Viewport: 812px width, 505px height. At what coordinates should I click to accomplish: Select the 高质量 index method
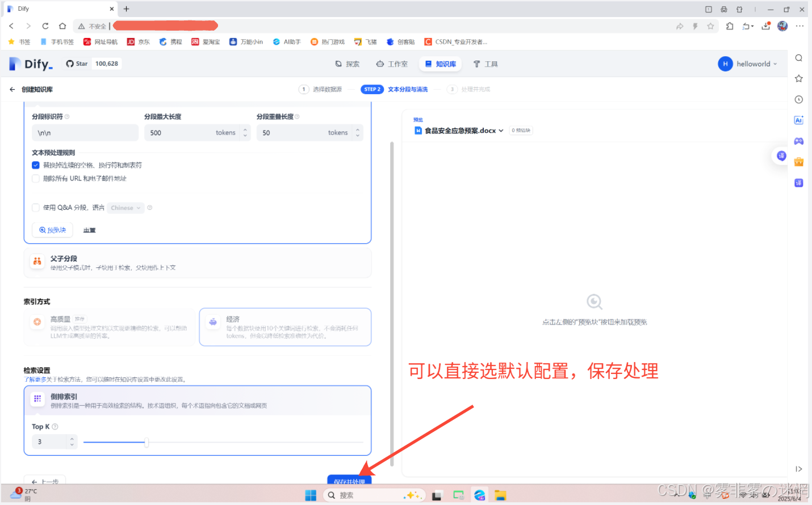pyautogui.click(x=108, y=327)
